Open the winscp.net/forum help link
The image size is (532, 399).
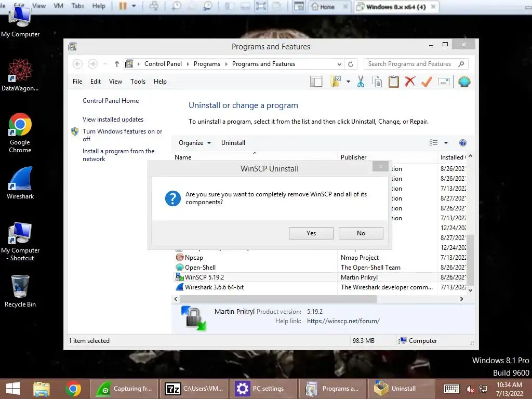point(343,321)
